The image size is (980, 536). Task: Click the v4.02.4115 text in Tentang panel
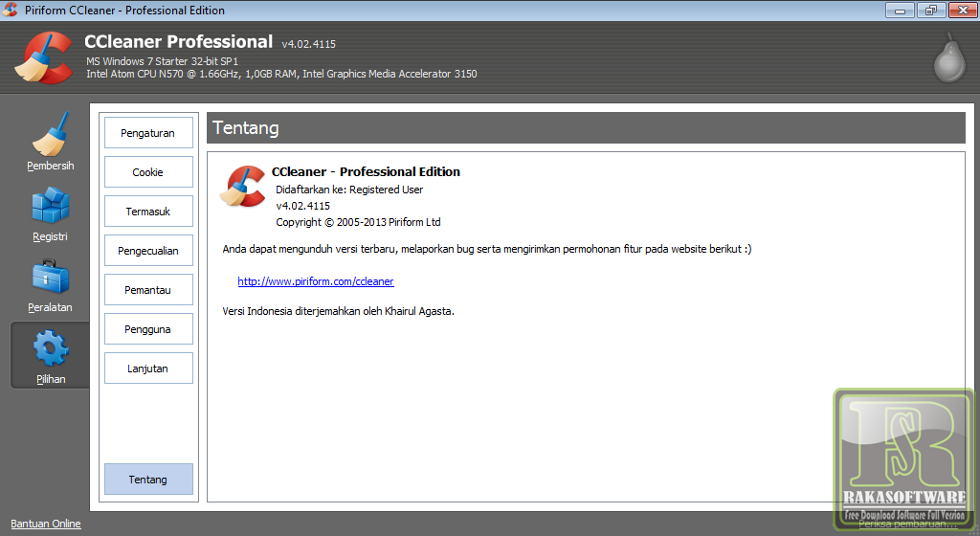point(303,206)
